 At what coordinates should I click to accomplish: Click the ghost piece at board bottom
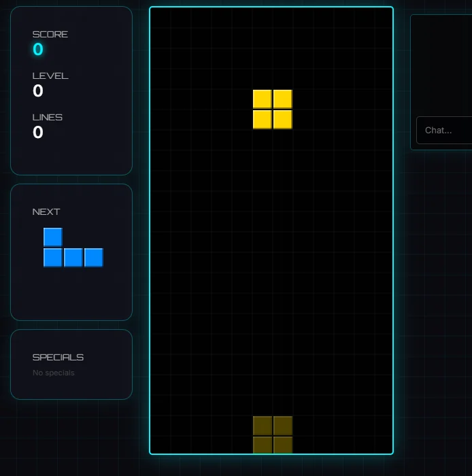(273, 435)
